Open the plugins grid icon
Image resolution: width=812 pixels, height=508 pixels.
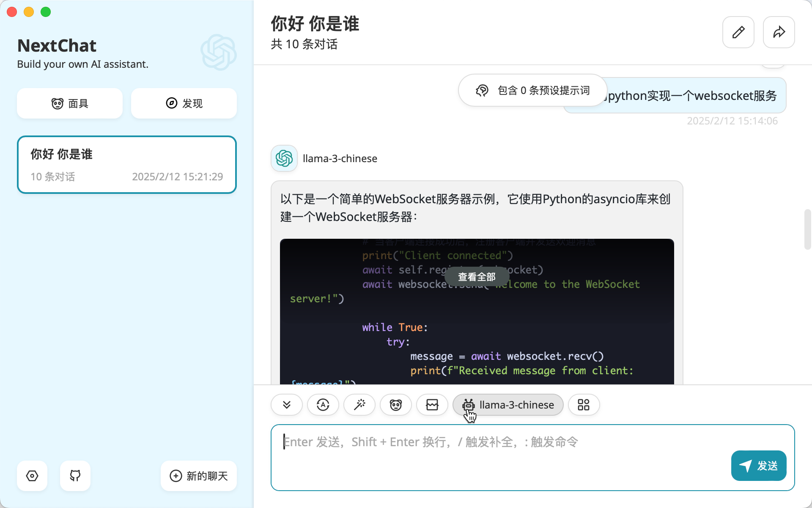[584, 405]
